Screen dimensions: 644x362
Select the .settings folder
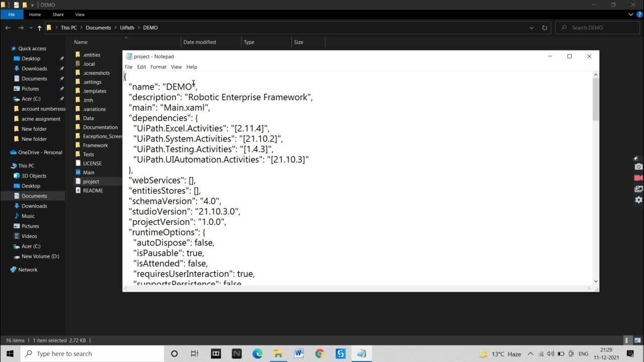pyautogui.click(x=92, y=82)
